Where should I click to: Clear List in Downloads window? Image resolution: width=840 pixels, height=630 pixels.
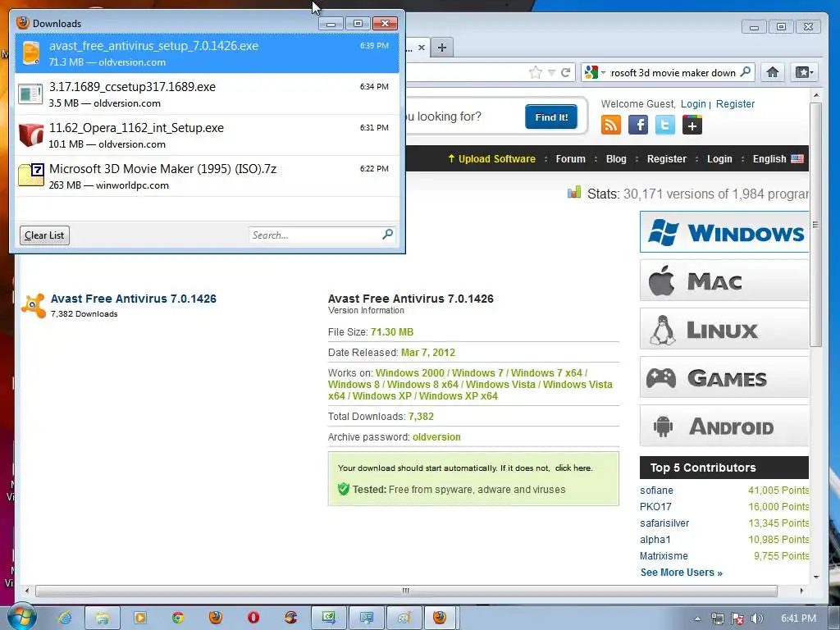click(x=44, y=235)
